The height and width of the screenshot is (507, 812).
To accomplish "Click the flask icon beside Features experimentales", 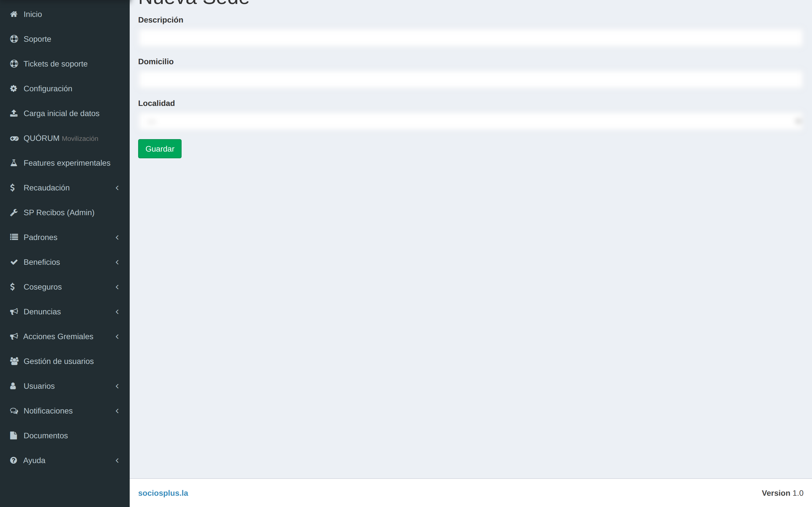I will coord(14,163).
